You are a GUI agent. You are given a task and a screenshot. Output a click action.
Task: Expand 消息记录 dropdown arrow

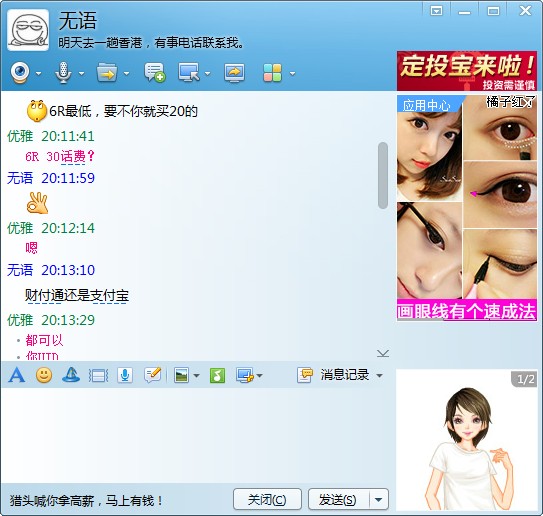[379, 375]
